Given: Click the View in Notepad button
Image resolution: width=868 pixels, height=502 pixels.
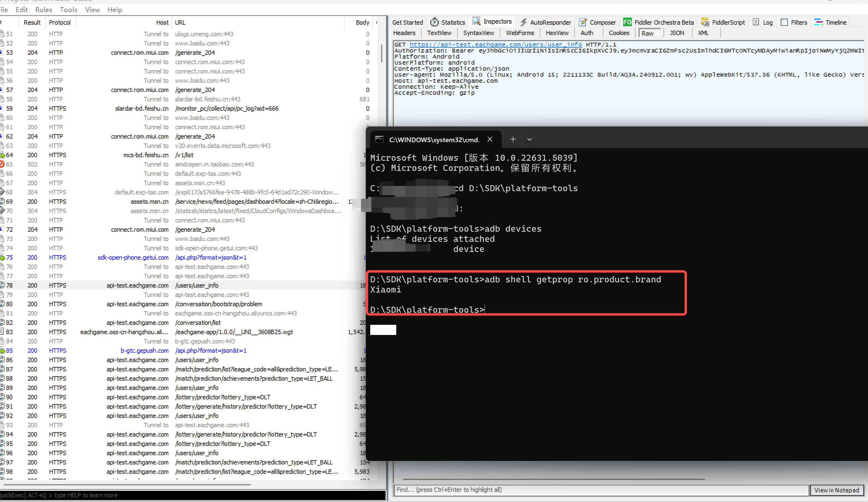Looking at the screenshot, I should point(836,490).
